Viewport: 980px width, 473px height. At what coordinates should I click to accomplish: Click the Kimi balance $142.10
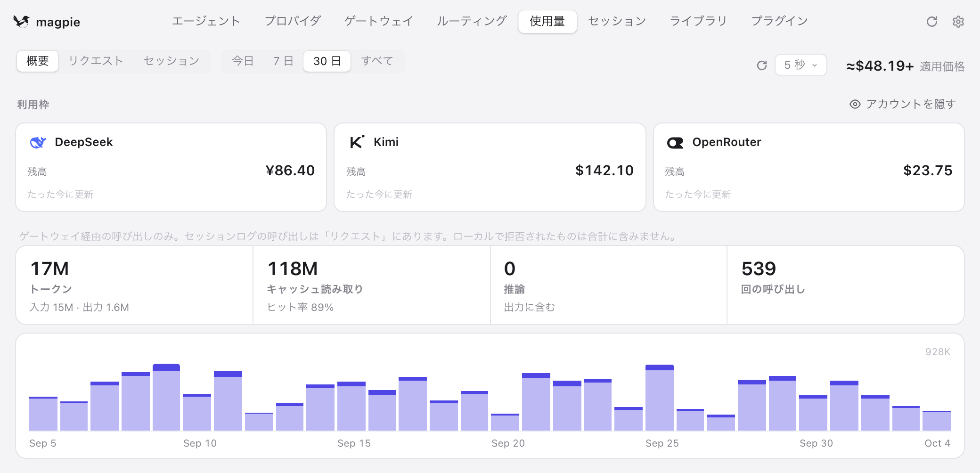point(604,171)
